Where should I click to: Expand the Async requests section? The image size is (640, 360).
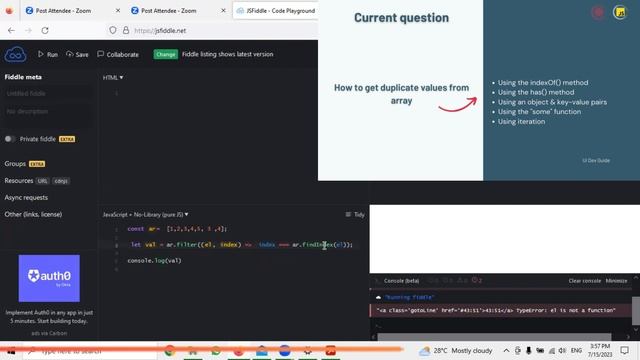[26, 198]
